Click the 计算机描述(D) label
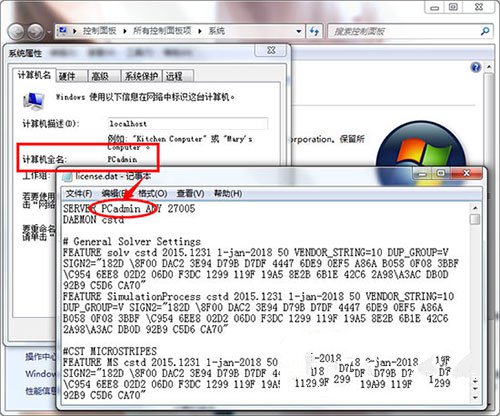The image size is (500, 416). [51, 124]
